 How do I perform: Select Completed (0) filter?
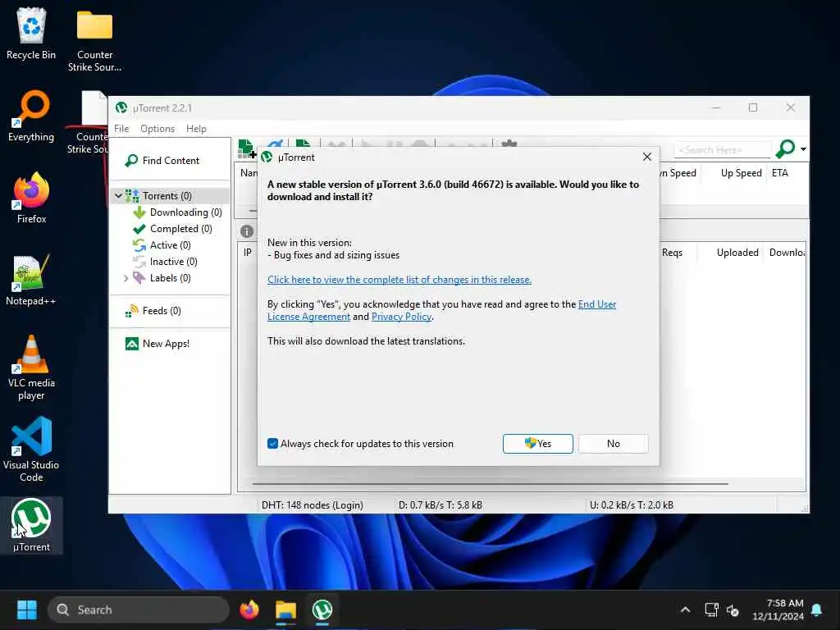tap(180, 229)
